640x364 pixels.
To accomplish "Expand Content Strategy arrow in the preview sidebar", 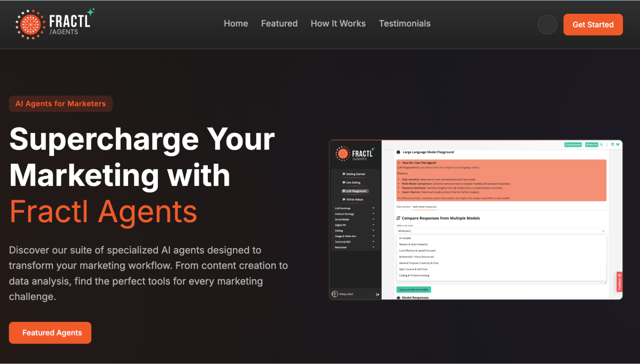I will click(x=373, y=214).
